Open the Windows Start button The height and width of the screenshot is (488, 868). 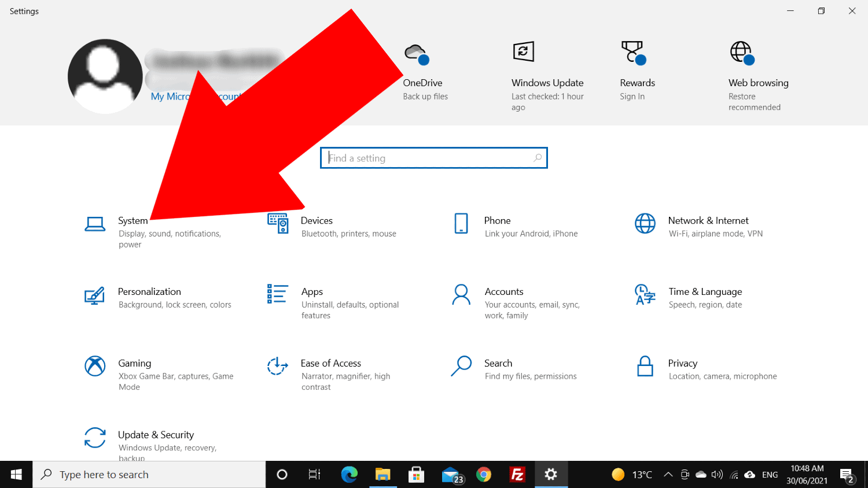pos(16,475)
